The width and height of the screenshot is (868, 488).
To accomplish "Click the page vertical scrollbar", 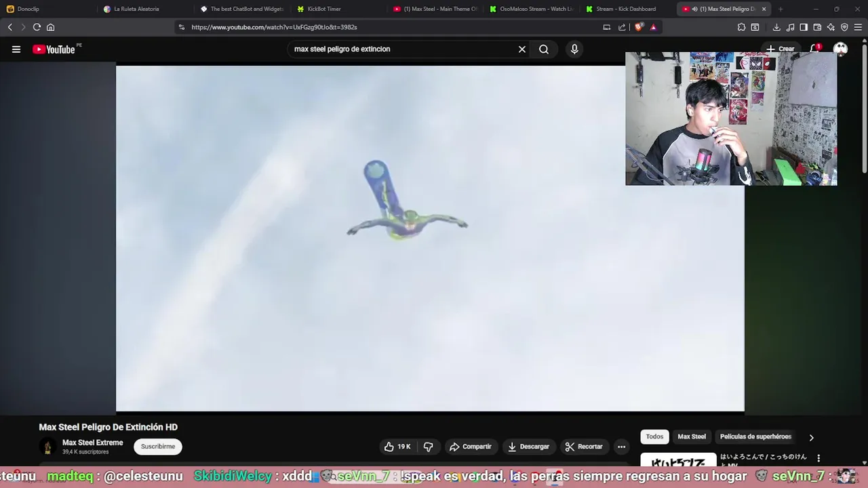I will pyautogui.click(x=864, y=108).
